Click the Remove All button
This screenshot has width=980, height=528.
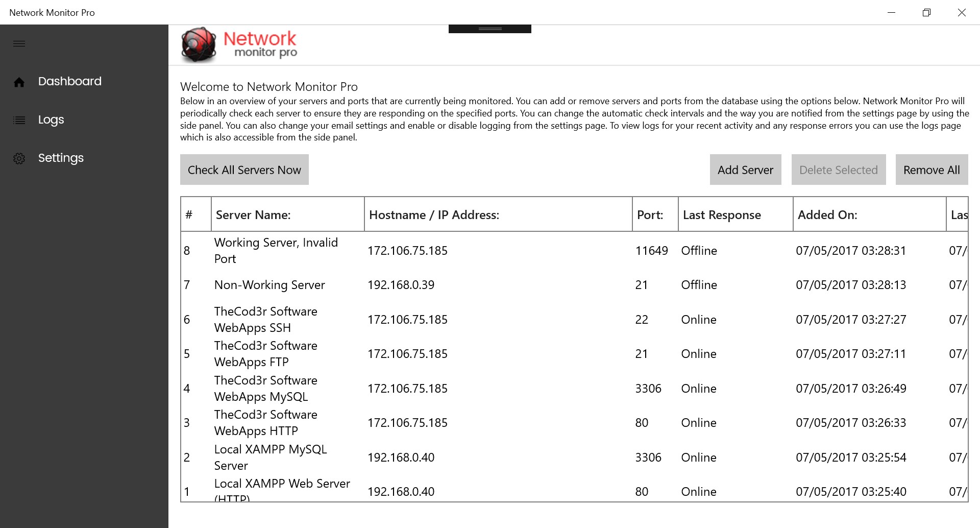tap(932, 170)
